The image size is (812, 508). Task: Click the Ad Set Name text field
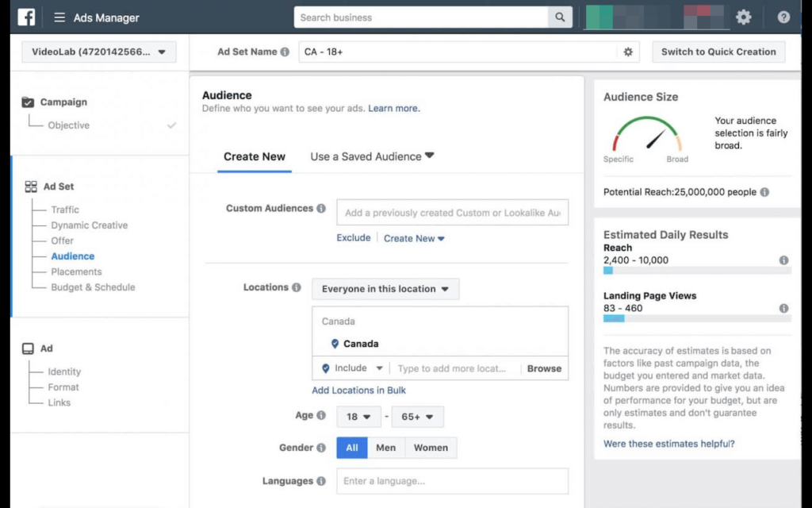point(458,52)
